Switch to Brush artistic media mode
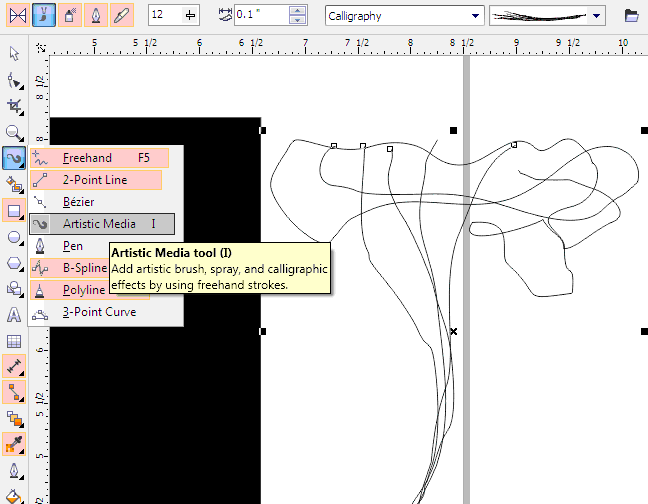Screen dimensions: 648x504 pyautogui.click(x=42, y=16)
